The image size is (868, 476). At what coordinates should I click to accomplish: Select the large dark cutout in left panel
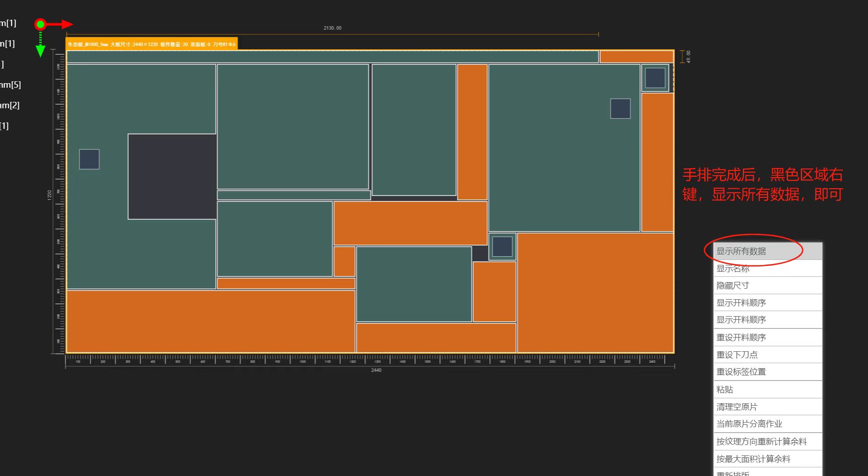pyautogui.click(x=172, y=176)
